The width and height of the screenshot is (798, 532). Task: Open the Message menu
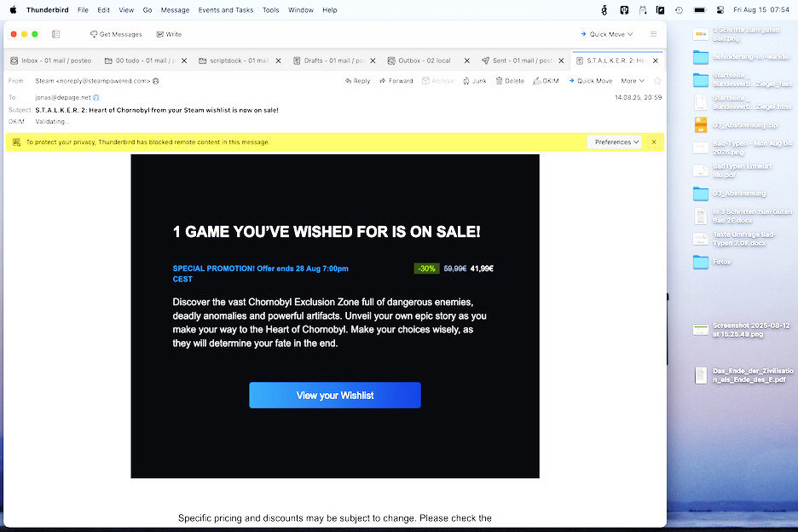(x=175, y=9)
